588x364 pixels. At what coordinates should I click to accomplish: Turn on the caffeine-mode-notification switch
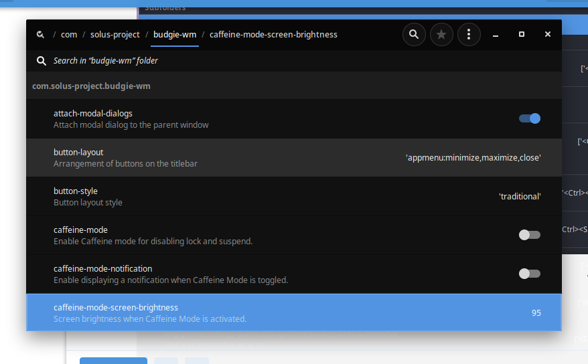pos(529,274)
